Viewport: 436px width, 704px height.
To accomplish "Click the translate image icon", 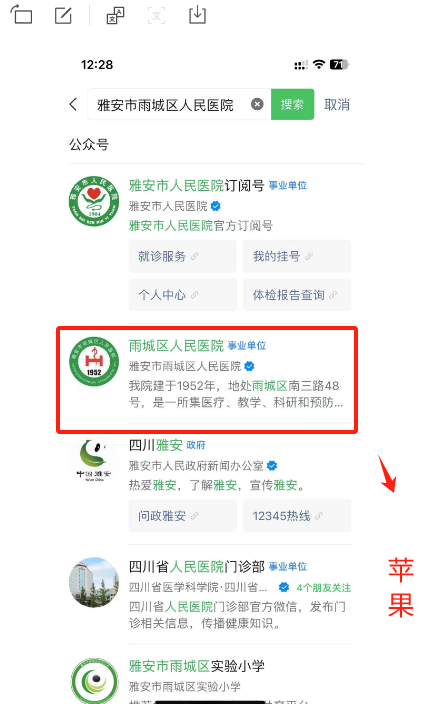I will pyautogui.click(x=115, y=16).
